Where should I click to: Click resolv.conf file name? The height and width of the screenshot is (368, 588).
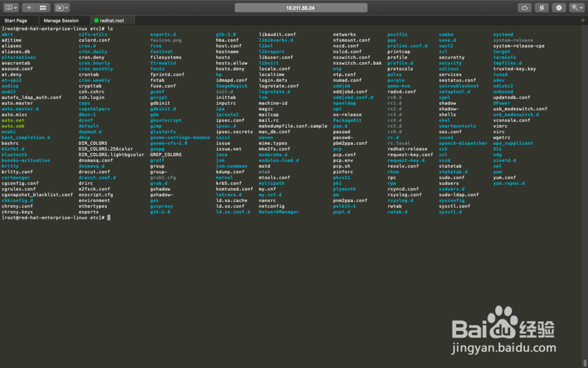pyautogui.click(x=403, y=166)
